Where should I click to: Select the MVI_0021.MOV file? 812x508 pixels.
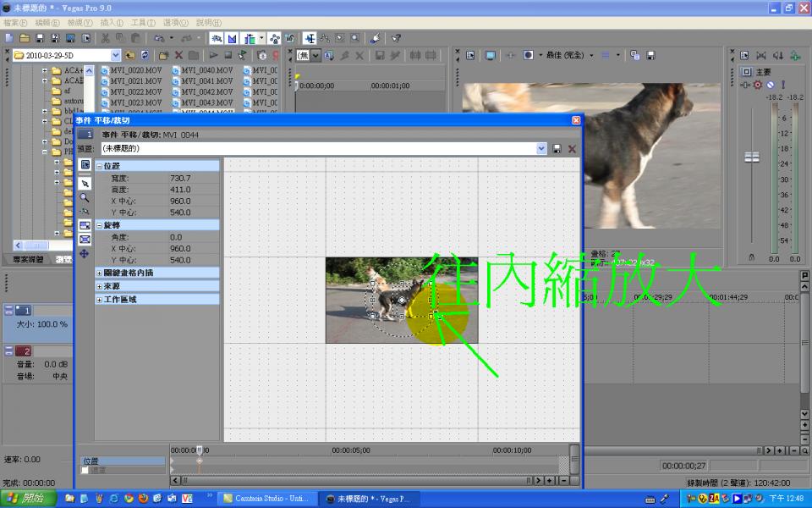click(x=135, y=80)
